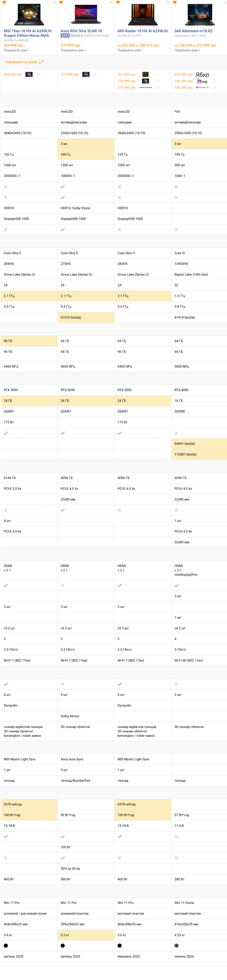Click the 'Wi-Fi 6E (802.11ax)' cell

(199, 660)
